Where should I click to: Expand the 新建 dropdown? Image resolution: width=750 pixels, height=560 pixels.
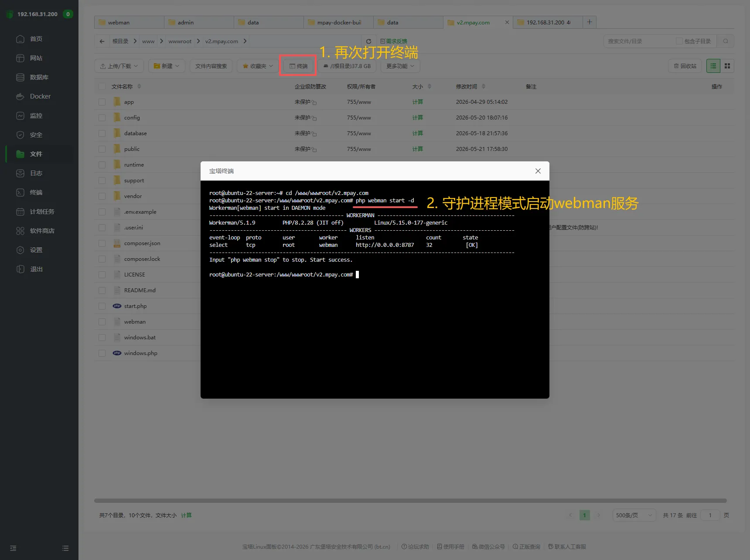tap(167, 66)
